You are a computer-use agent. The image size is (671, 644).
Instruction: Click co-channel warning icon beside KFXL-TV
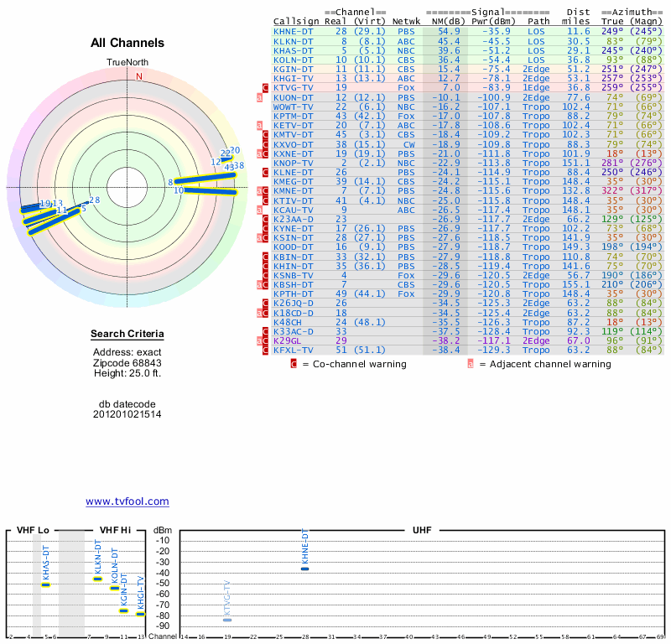(266, 350)
